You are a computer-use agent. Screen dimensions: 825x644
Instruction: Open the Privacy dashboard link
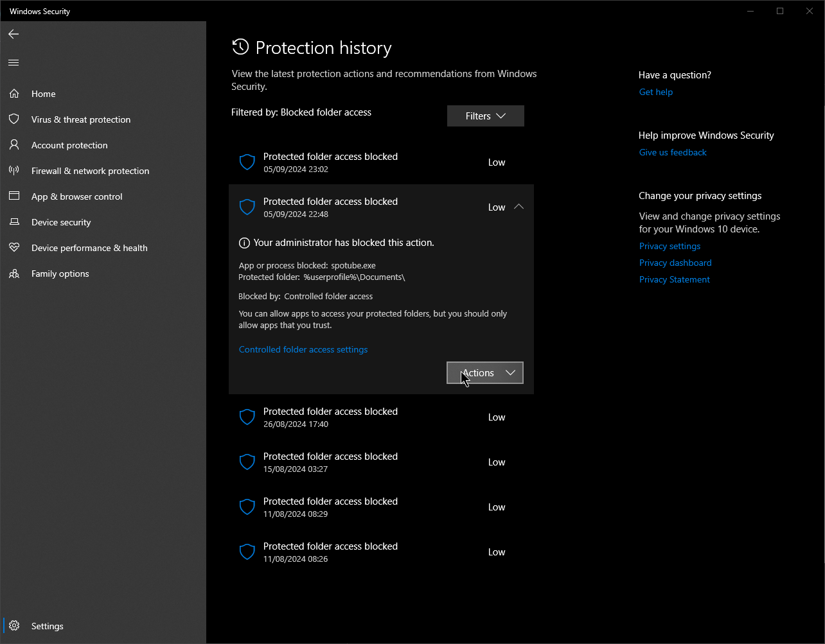pos(675,263)
